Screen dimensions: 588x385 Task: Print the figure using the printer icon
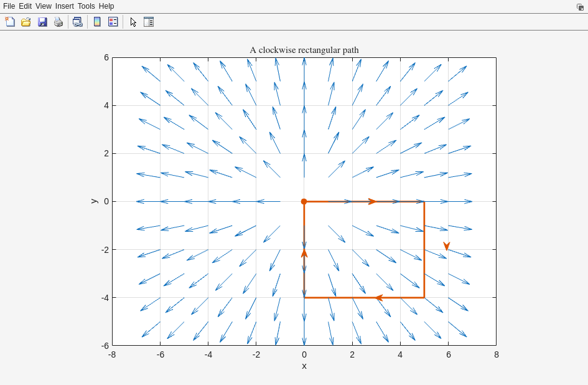[58, 22]
